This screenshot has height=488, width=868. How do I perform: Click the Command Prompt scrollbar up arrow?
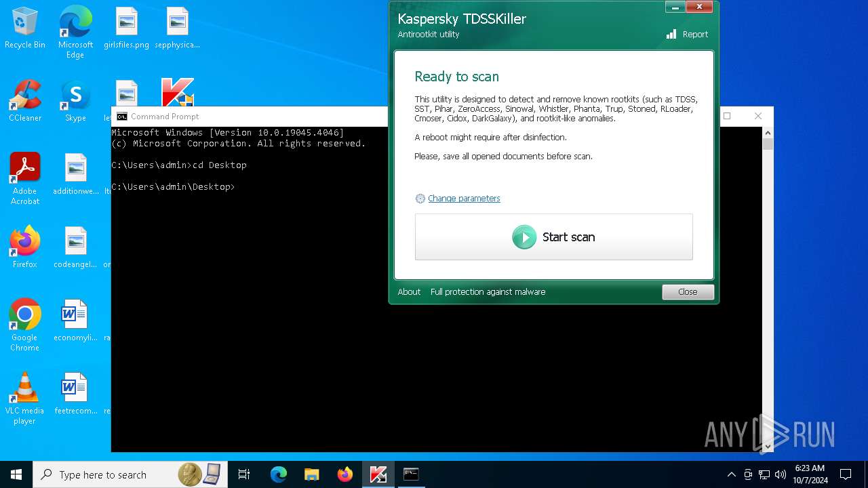[768, 132]
